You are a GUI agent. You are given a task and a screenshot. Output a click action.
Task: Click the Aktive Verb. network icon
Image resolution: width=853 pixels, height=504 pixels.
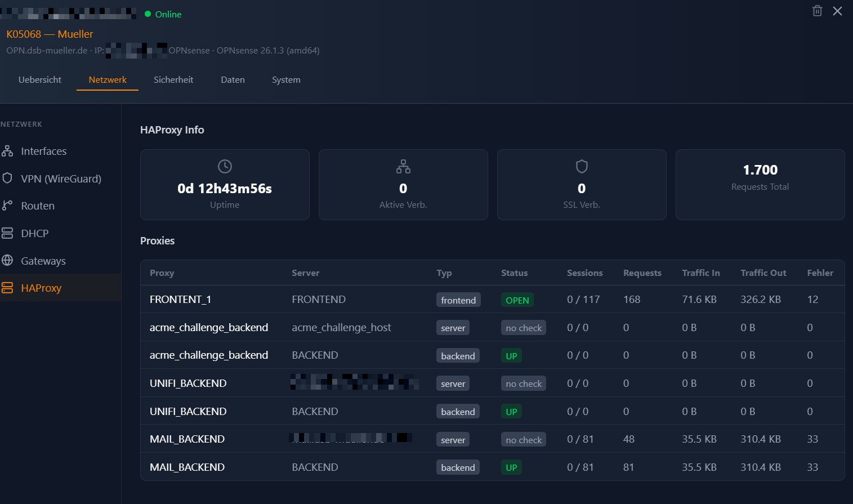pyautogui.click(x=403, y=166)
